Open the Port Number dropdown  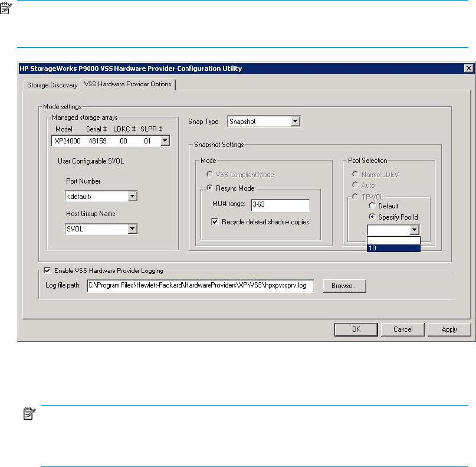pyautogui.click(x=132, y=196)
